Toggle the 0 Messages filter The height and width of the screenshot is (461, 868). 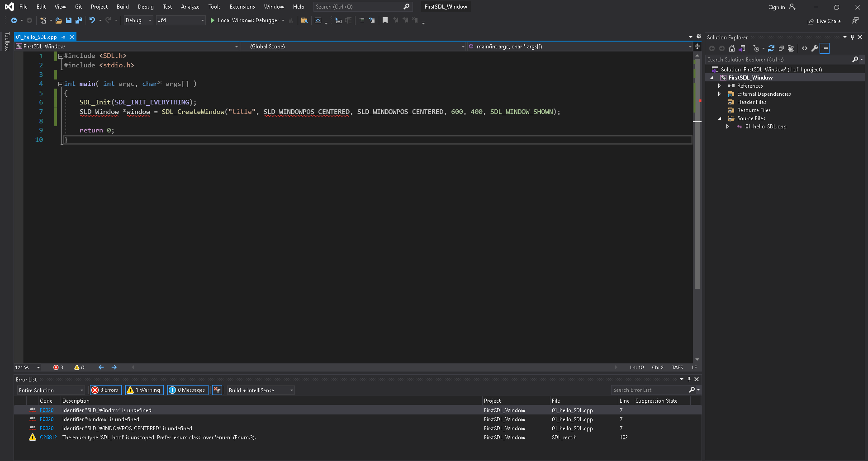pos(187,390)
